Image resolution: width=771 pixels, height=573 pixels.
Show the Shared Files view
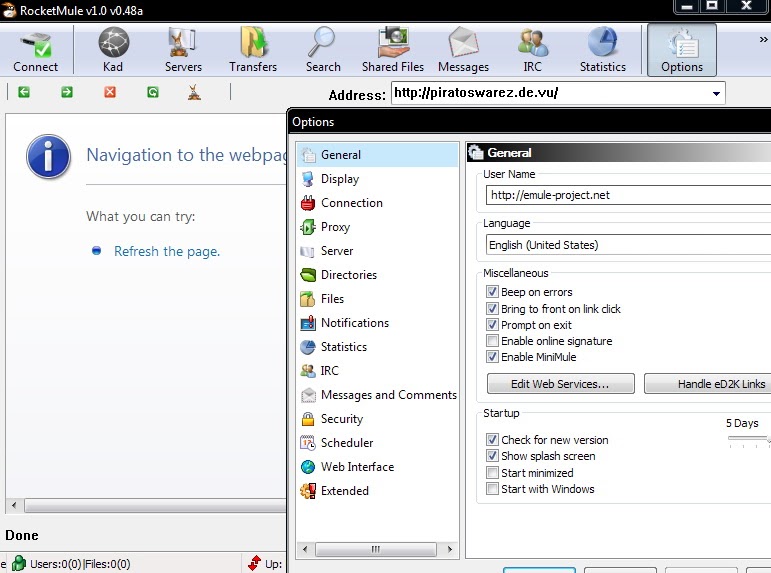click(x=392, y=50)
